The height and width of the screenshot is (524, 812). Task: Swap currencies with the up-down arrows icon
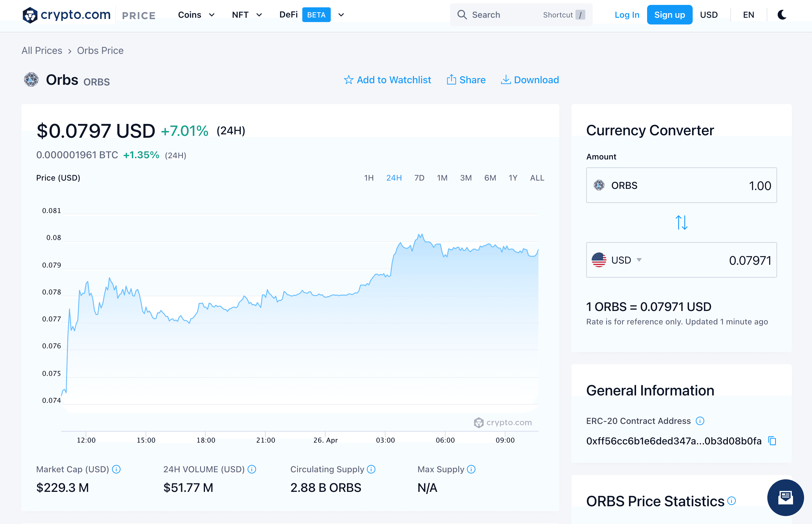681,223
